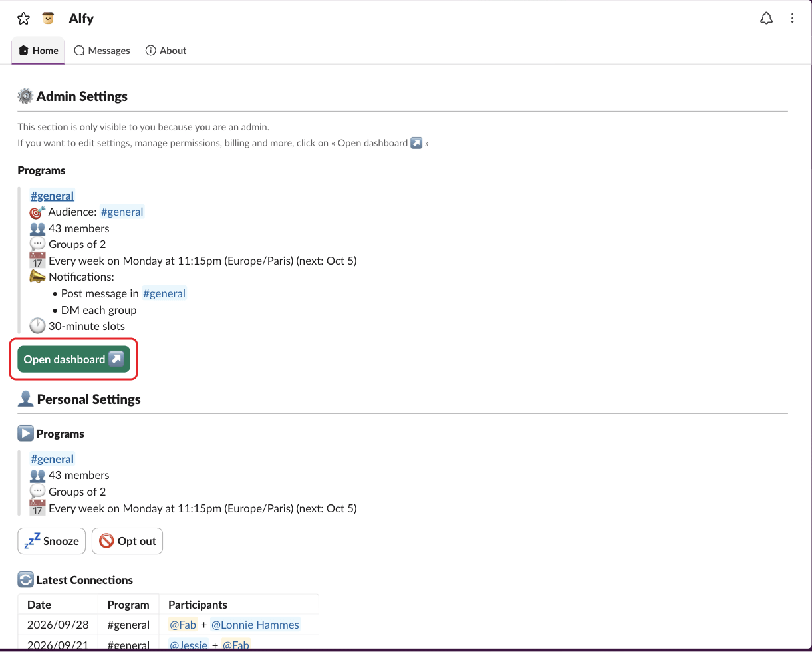The image size is (812, 652).
Task: Click the @Lonnie Hammes mention
Action: click(x=255, y=625)
